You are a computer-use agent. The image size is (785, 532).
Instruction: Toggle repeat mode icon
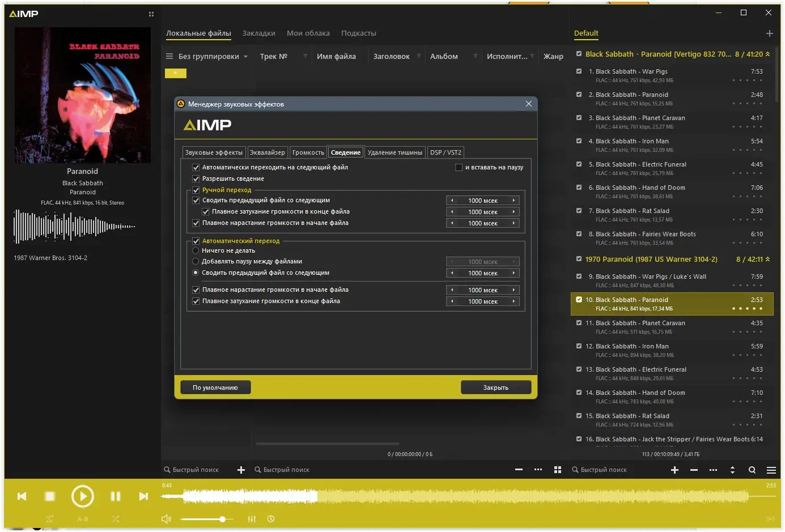(x=50, y=519)
